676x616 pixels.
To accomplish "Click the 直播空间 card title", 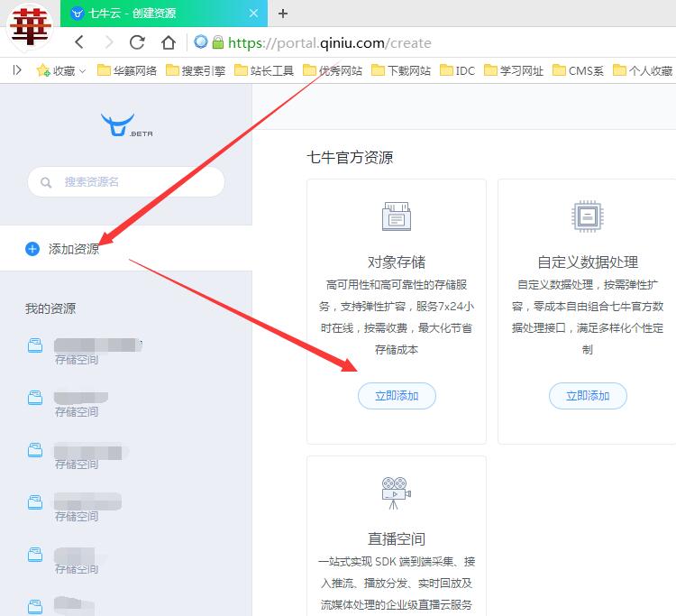I will pyautogui.click(x=397, y=538).
